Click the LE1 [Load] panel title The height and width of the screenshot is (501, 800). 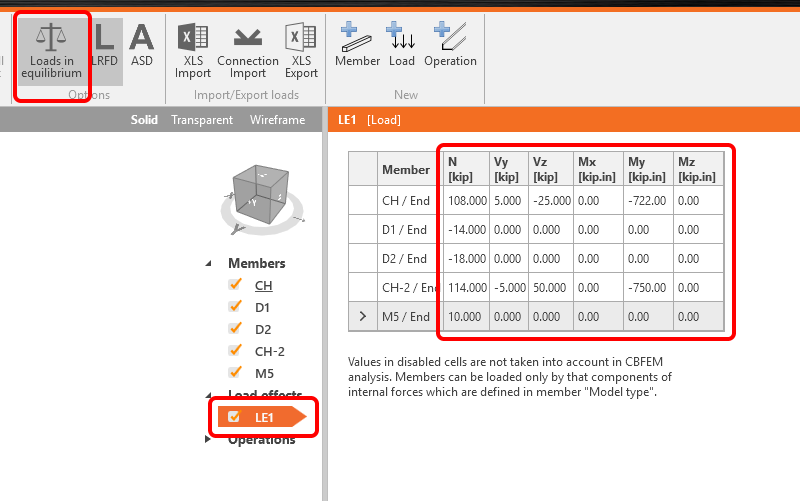pyautogui.click(x=369, y=120)
